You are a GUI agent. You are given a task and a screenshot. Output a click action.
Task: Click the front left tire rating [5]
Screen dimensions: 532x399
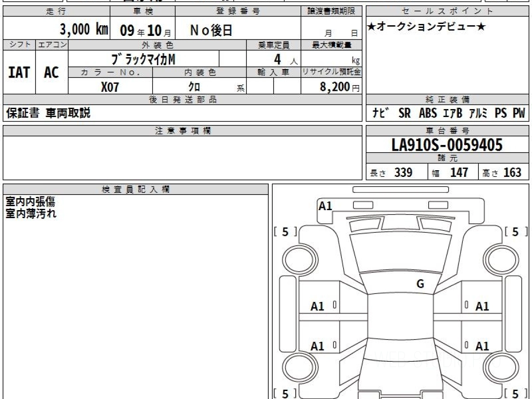coord(285,232)
